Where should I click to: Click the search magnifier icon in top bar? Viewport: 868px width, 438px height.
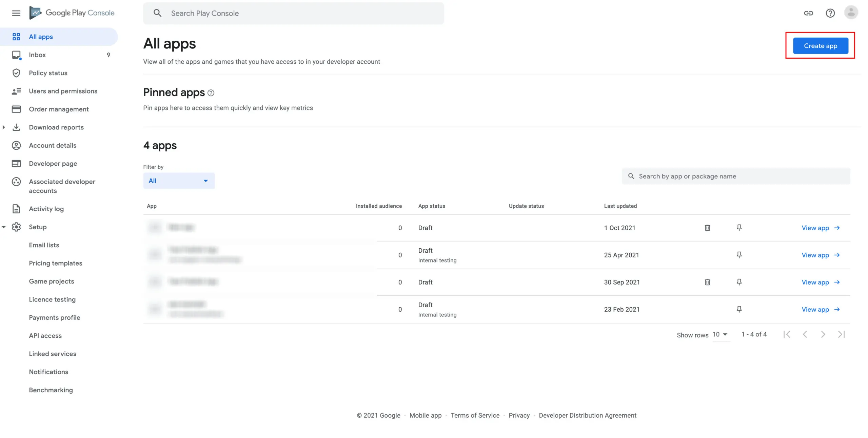click(x=157, y=13)
